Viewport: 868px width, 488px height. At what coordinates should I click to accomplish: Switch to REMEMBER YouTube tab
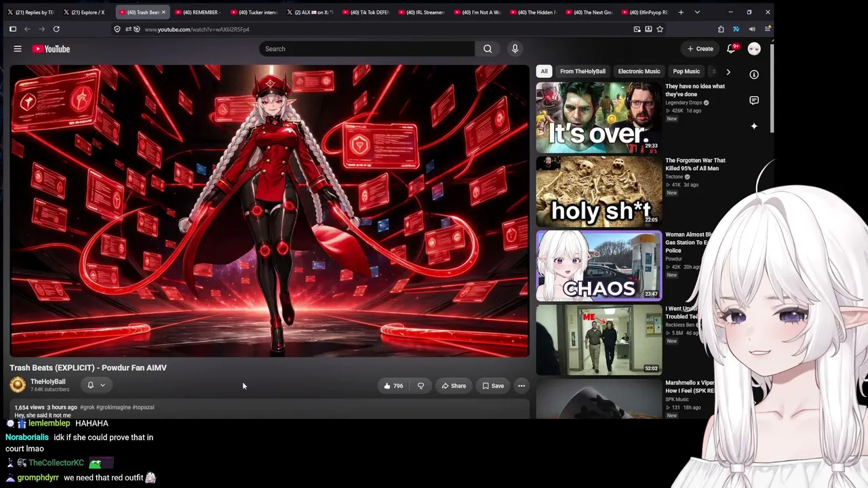[x=197, y=12]
